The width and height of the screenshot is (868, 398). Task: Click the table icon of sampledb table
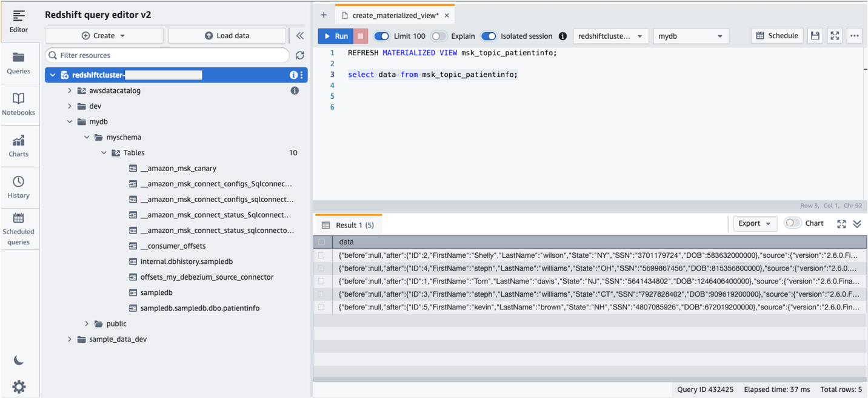pos(133,292)
